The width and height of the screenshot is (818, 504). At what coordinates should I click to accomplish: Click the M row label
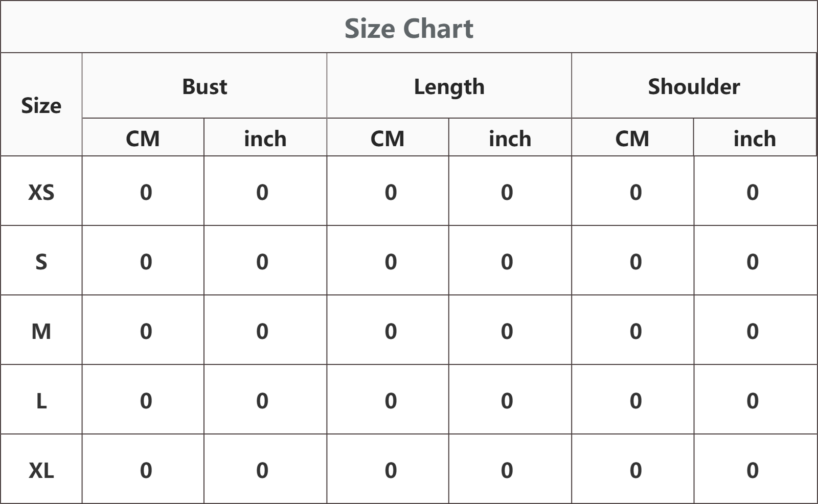coord(41,330)
